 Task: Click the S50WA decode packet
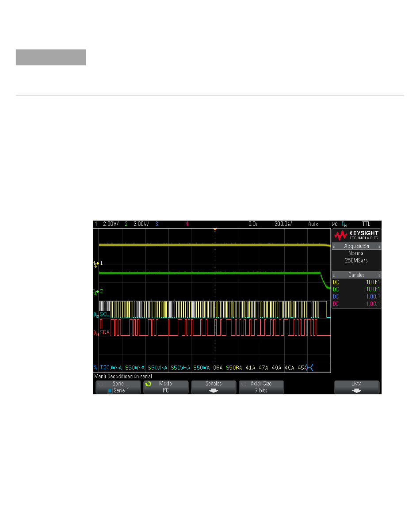coord(201,368)
